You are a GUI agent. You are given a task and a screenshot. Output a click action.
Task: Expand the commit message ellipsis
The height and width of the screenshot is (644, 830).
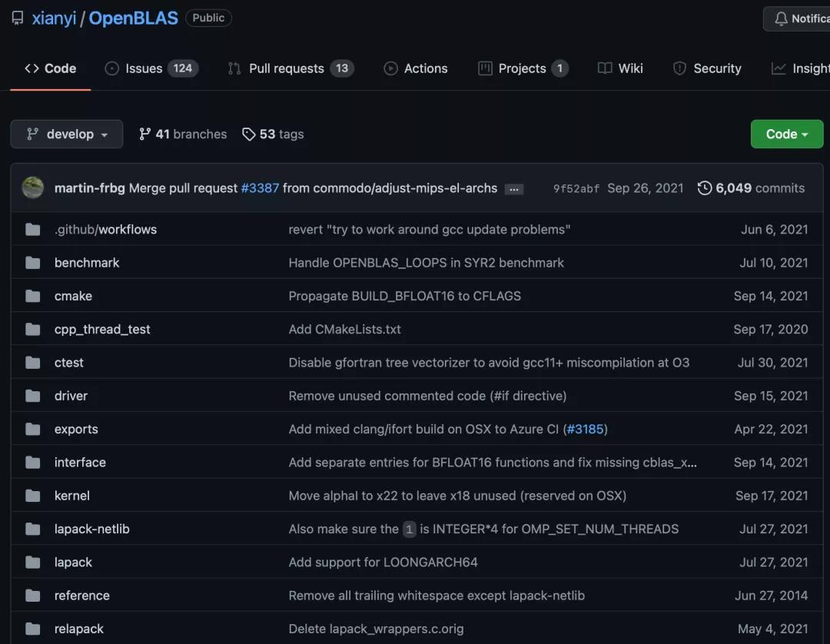514,189
